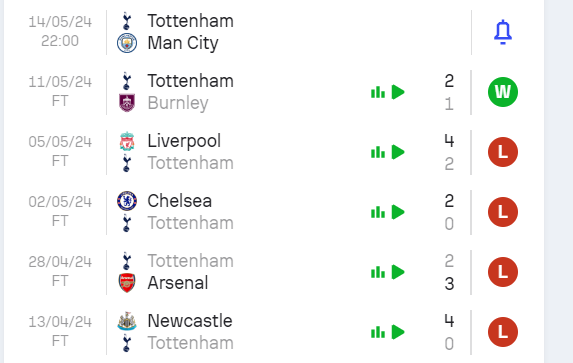The height and width of the screenshot is (363, 573).
Task: Open Burnley team name link
Action: [178, 103]
